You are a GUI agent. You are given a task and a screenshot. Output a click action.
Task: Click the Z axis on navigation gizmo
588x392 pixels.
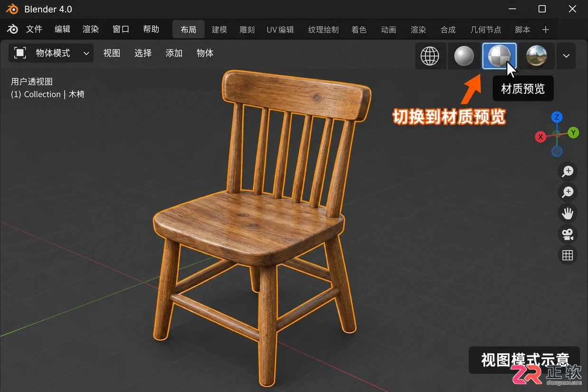557,117
